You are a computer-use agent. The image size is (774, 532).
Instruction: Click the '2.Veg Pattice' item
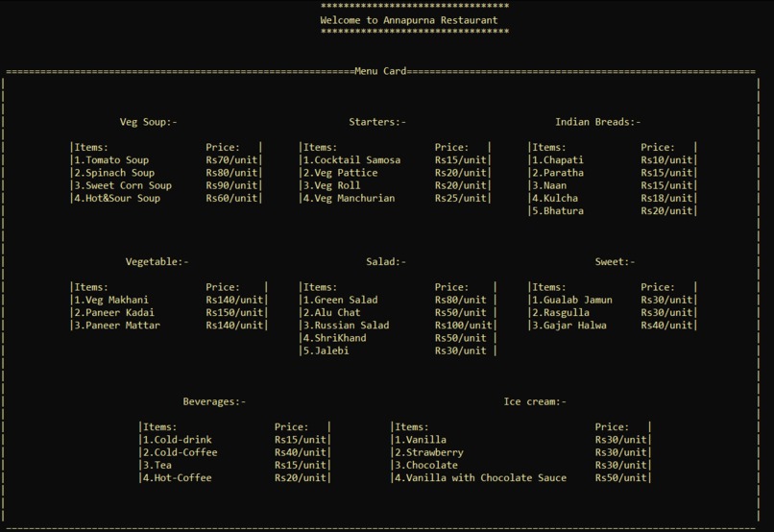coord(341,173)
